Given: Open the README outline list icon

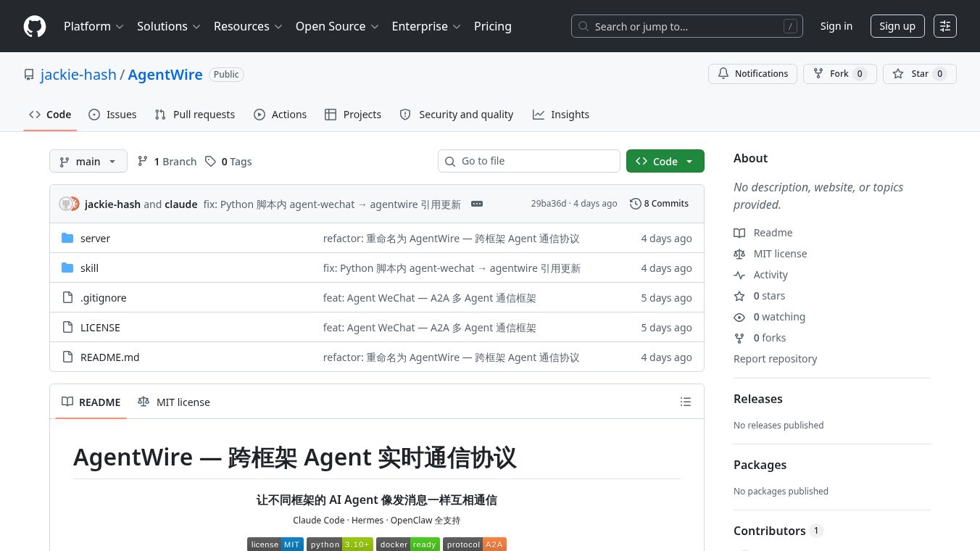Looking at the screenshot, I should point(686,402).
